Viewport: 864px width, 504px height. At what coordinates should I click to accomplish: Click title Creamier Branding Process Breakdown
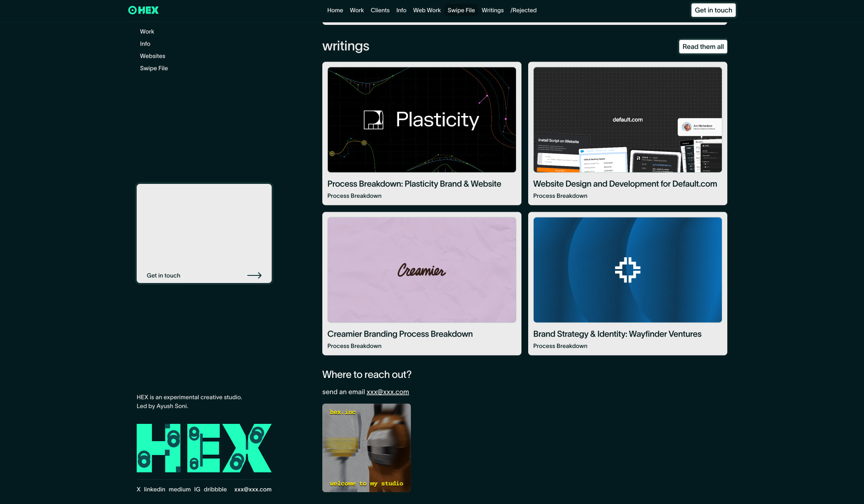click(400, 334)
